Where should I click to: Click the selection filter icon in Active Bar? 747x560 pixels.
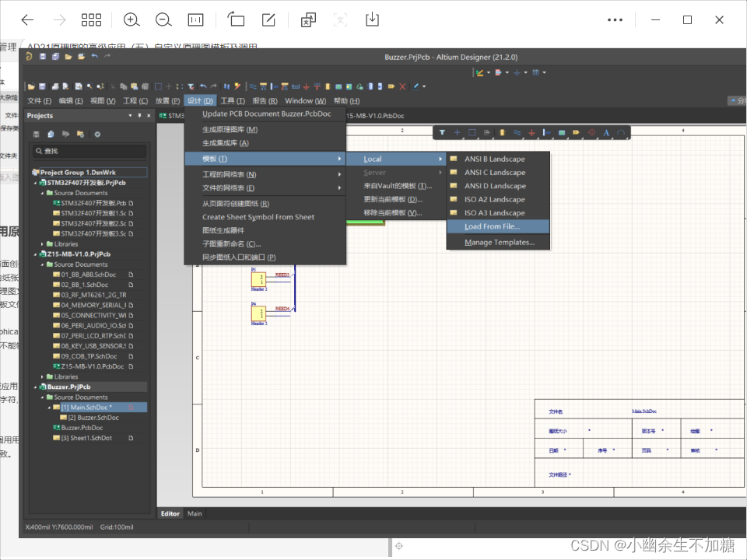(x=442, y=132)
